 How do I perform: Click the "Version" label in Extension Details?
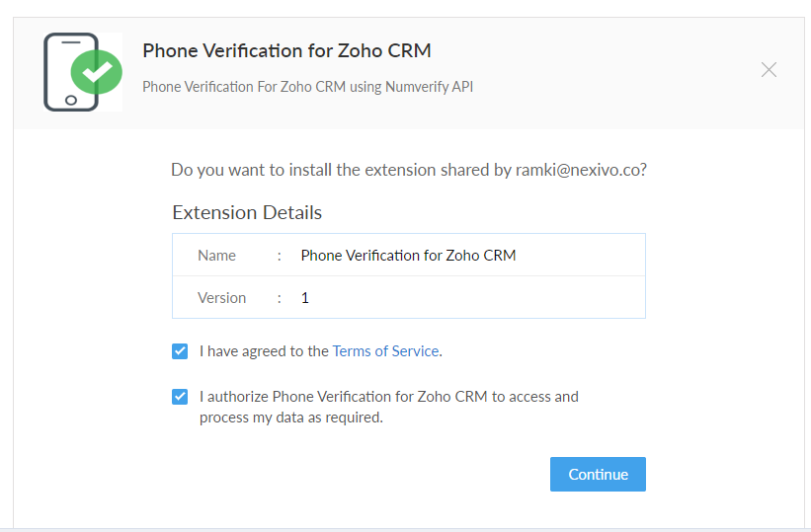click(x=221, y=297)
